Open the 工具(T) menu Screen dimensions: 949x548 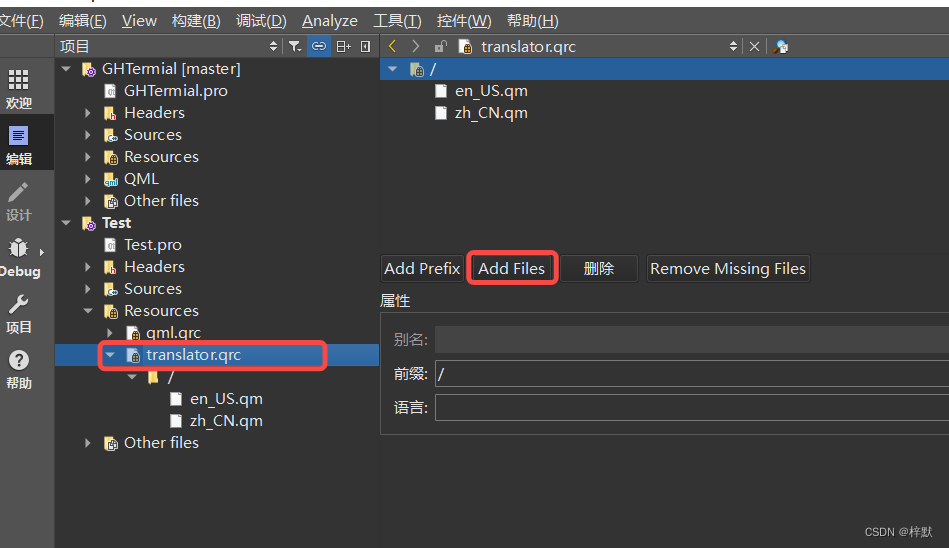coord(397,21)
